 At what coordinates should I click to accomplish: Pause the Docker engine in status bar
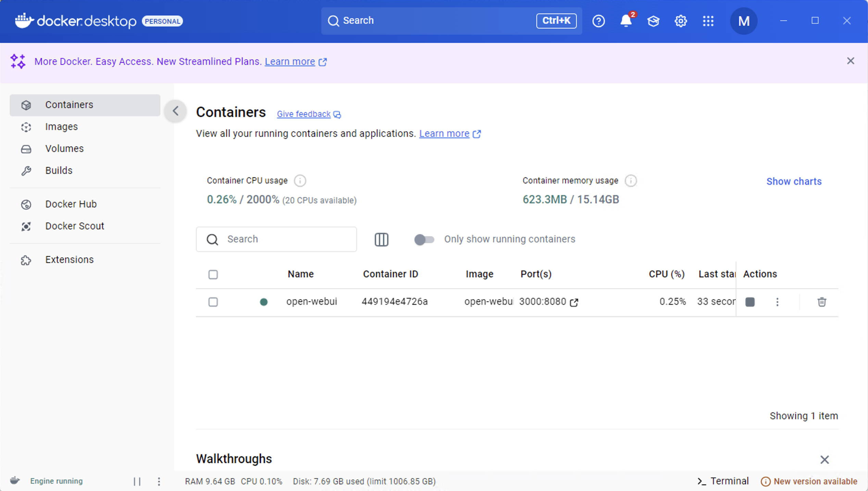click(x=137, y=481)
